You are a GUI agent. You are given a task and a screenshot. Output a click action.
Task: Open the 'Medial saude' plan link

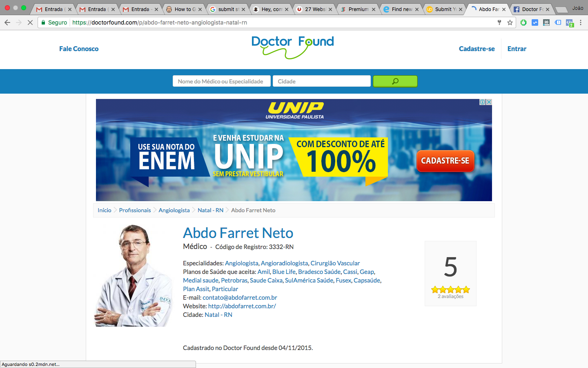(x=200, y=280)
